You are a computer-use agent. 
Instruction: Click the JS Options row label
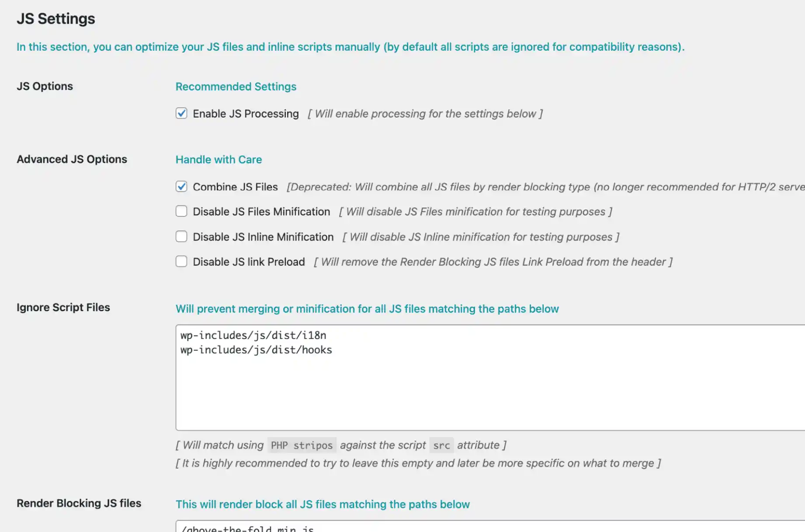[x=45, y=86]
